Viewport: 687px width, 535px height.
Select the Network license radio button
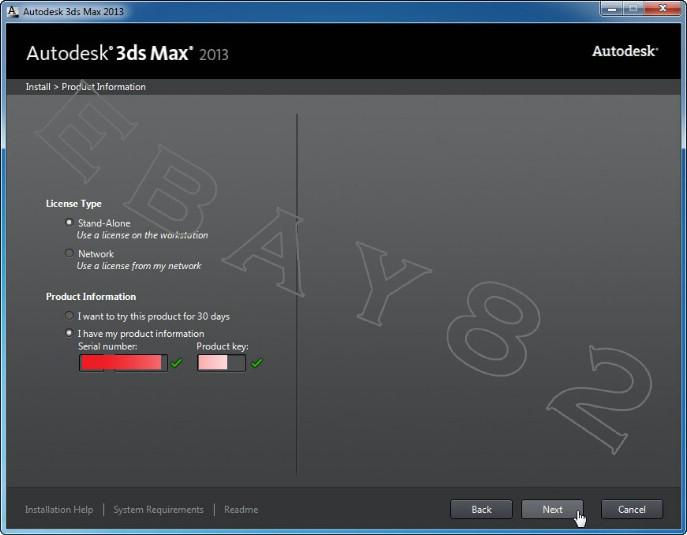coord(69,253)
